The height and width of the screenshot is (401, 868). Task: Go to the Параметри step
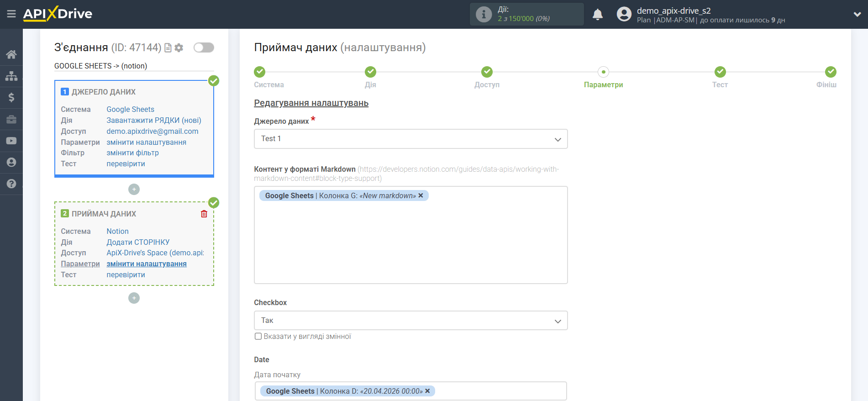click(603, 72)
